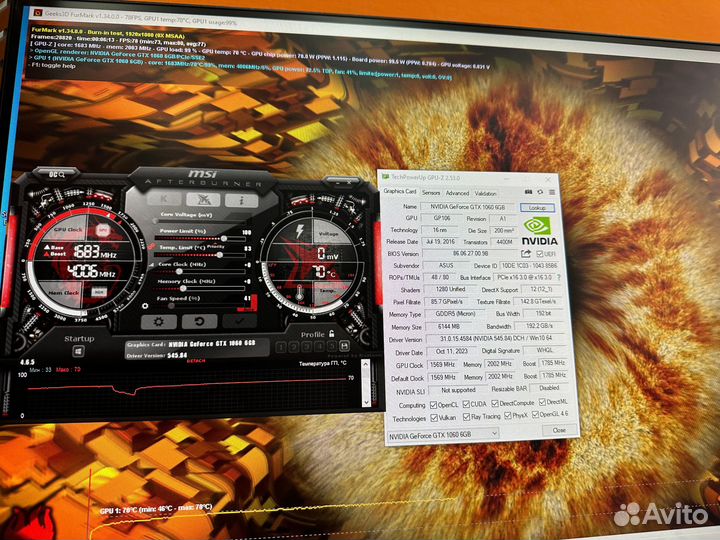Toggle the UEFI checkbox in GPU-Z
The height and width of the screenshot is (540, 720).
(540, 254)
